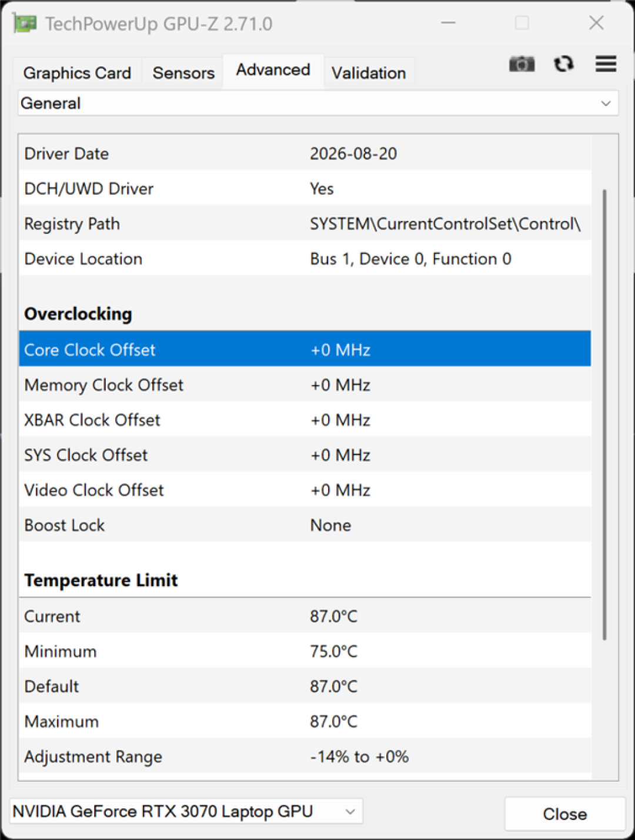The image size is (635, 840).
Task: Click the 75.0°C minimum temperature value
Action: [x=333, y=651]
